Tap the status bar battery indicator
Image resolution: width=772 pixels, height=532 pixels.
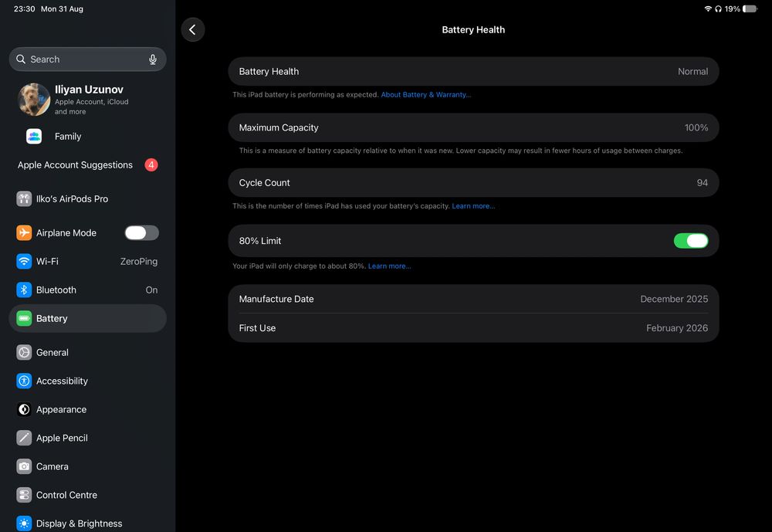(x=750, y=8)
